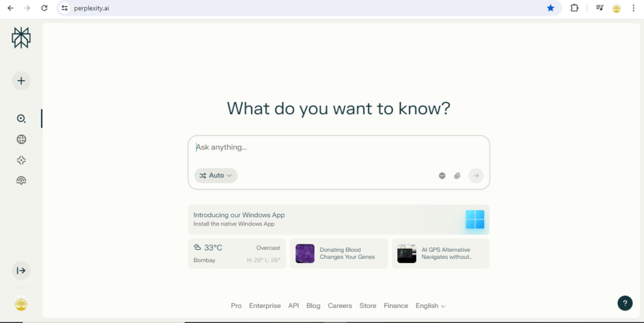
Task: Reload the page
Action: pos(44,8)
